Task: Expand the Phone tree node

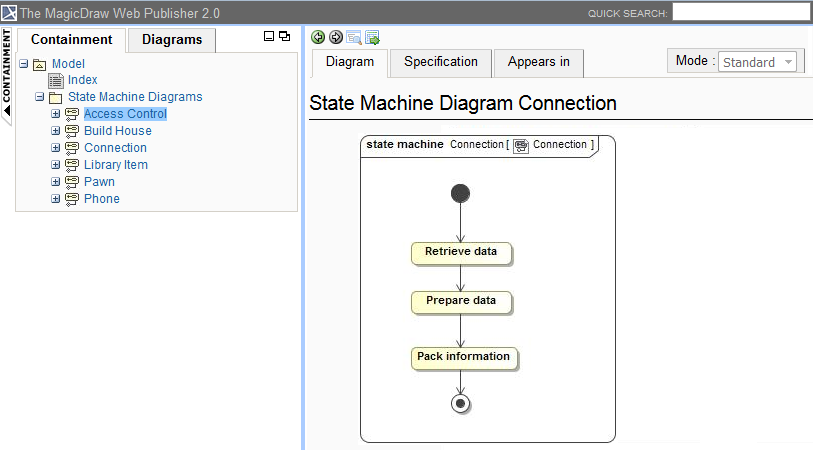Action: click(56, 199)
